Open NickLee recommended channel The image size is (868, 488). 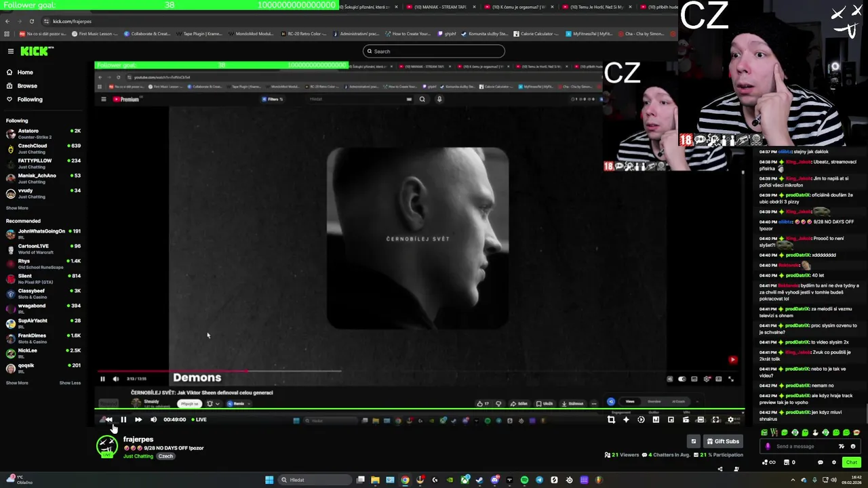click(43, 352)
